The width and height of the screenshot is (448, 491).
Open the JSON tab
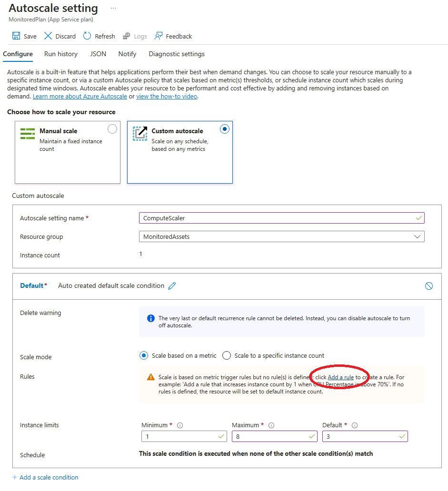click(x=98, y=54)
